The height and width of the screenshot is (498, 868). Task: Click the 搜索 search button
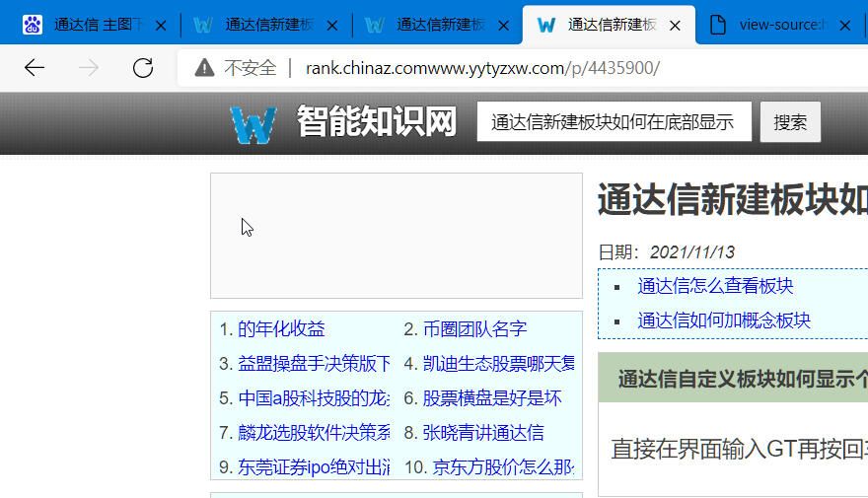[x=790, y=122]
